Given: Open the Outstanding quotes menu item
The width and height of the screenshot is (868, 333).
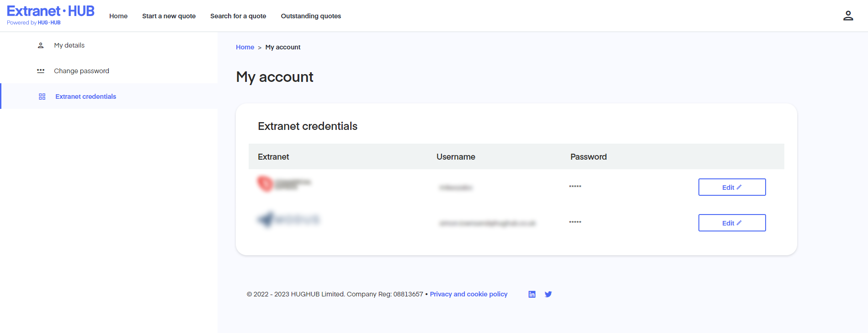Looking at the screenshot, I should point(311,16).
